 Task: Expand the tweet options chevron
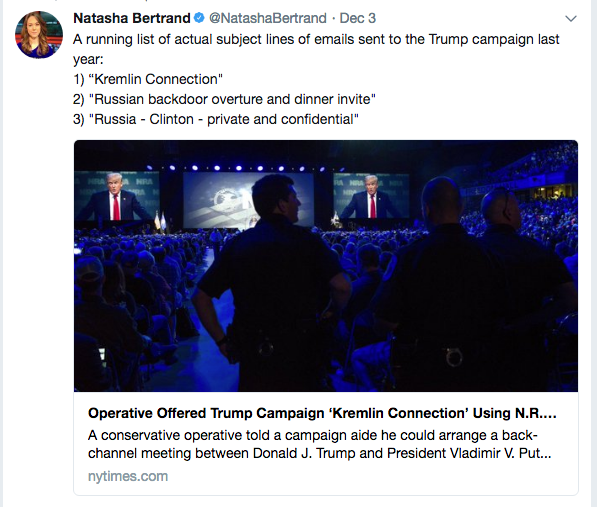(x=571, y=19)
